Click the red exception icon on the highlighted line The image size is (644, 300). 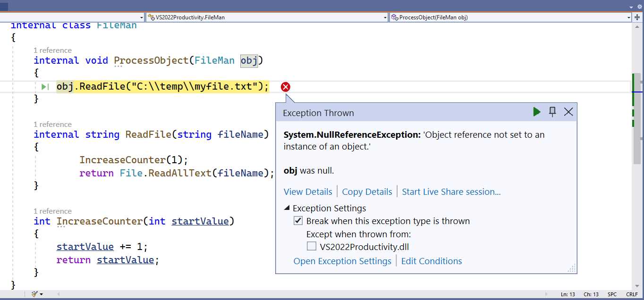[285, 87]
